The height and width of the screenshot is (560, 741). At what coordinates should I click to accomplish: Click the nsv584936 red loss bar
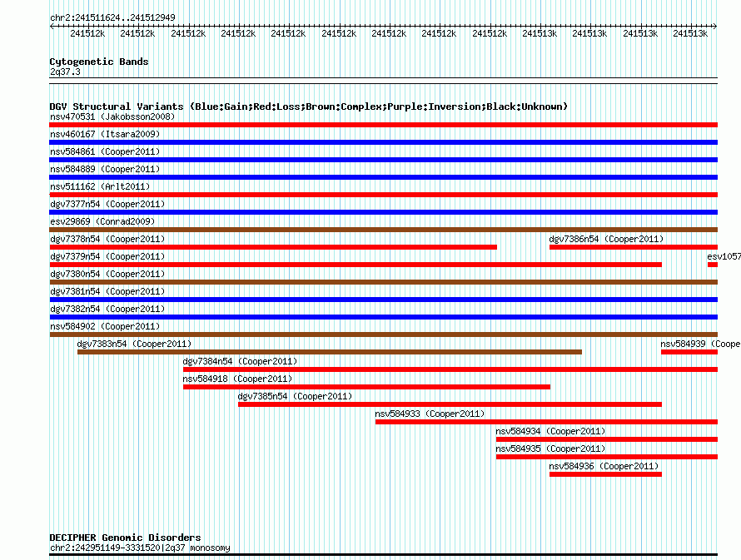pos(605,474)
